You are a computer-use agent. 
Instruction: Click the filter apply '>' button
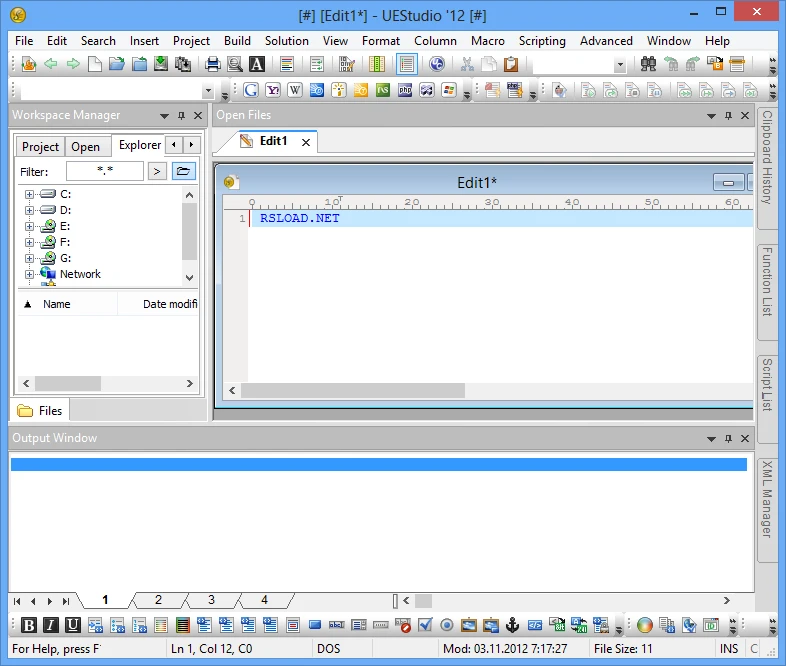157,171
